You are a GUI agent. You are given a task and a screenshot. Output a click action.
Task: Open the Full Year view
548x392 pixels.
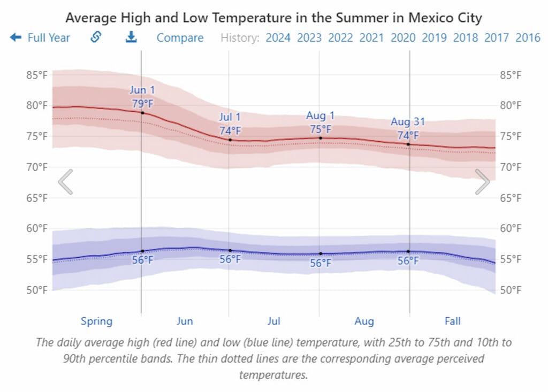coord(49,38)
